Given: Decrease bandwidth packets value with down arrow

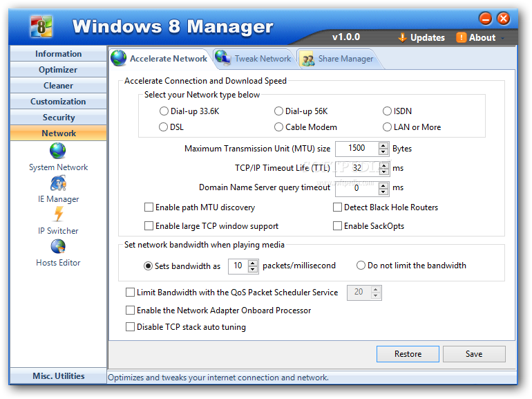Looking at the screenshot, I should 253,269.
